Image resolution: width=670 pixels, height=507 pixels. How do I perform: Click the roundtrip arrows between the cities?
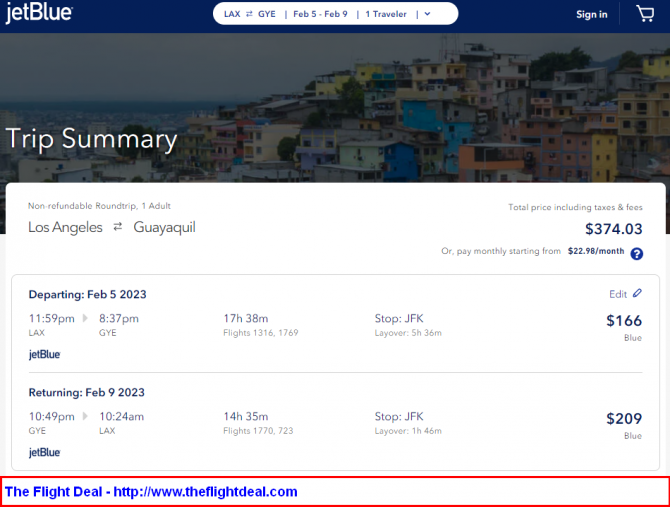[x=118, y=227]
